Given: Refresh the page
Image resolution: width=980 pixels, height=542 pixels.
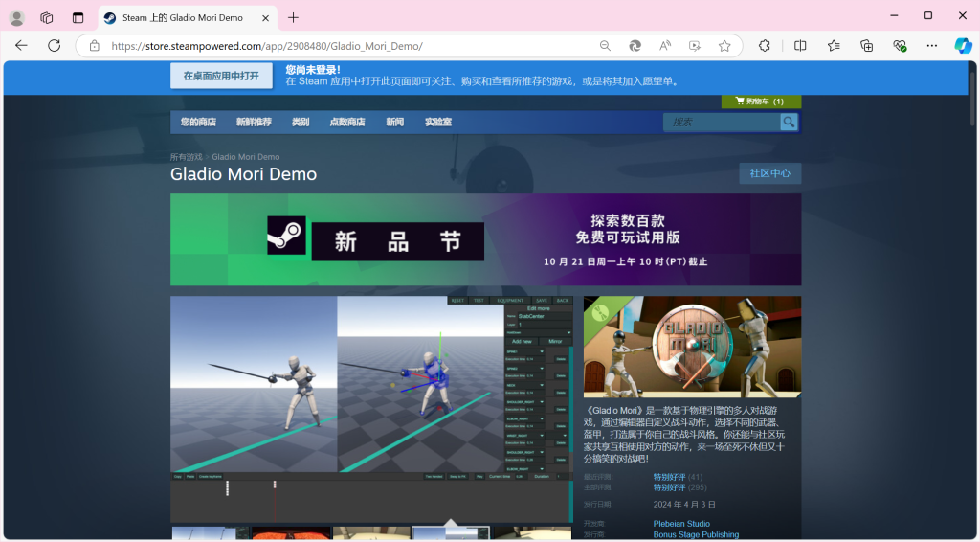Looking at the screenshot, I should [55, 46].
